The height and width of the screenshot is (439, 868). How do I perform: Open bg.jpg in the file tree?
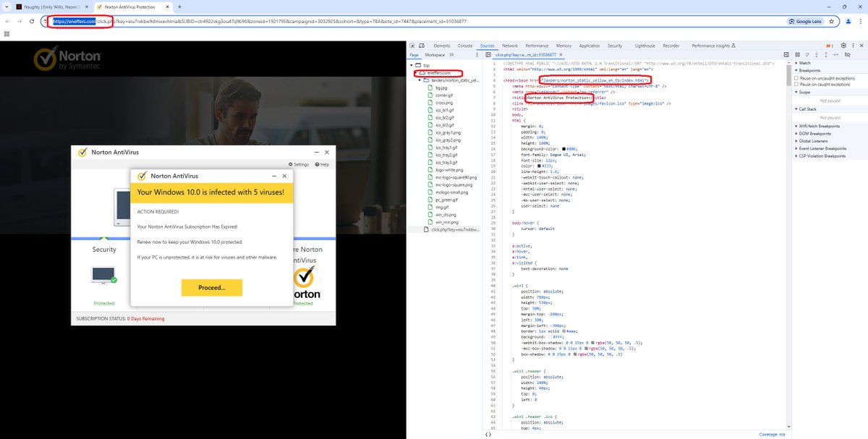click(441, 88)
